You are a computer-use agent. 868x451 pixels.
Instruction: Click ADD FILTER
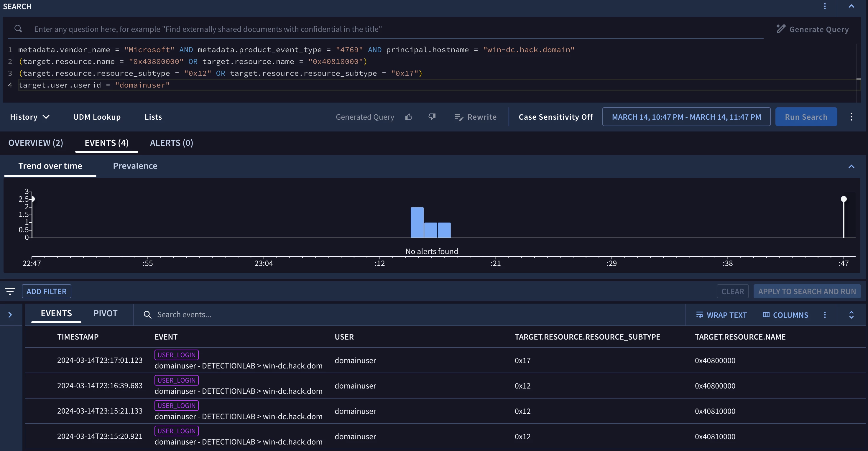point(47,291)
